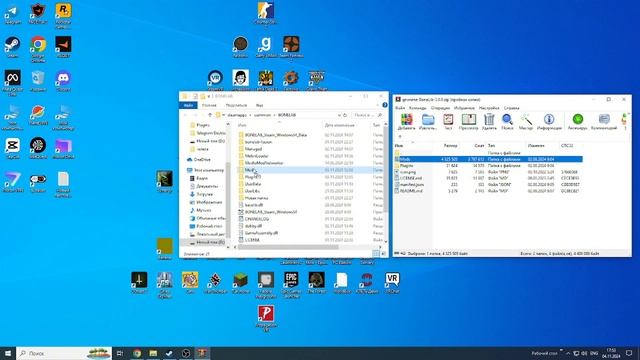This screenshot has height=360, width=640.
Task: Click the 'common' breadcrumb in Explorer path
Action: point(262,115)
